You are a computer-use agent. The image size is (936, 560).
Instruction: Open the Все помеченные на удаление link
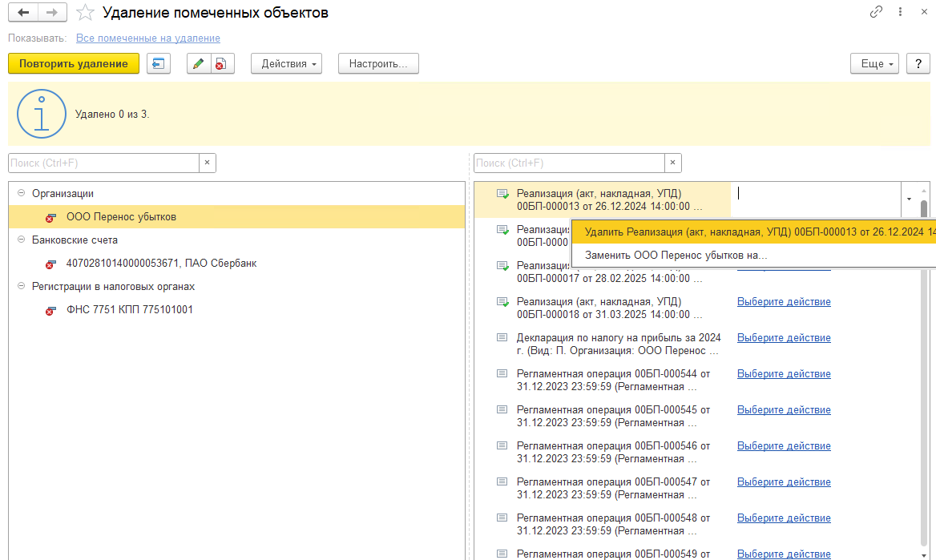(147, 38)
